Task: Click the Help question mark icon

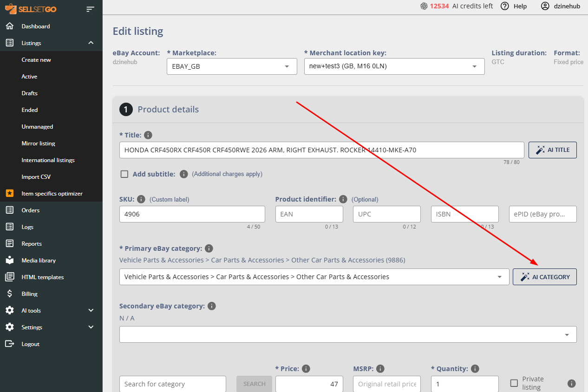Action: (505, 6)
